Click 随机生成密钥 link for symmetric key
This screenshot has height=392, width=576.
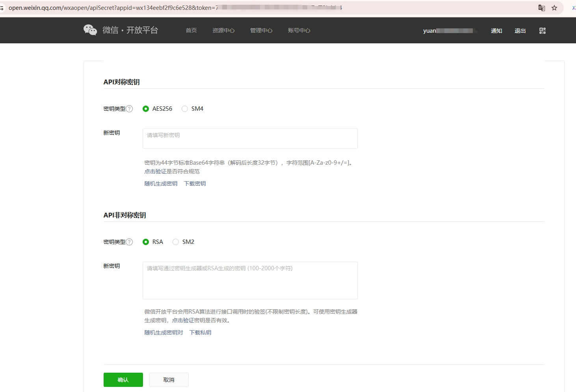pyautogui.click(x=161, y=184)
